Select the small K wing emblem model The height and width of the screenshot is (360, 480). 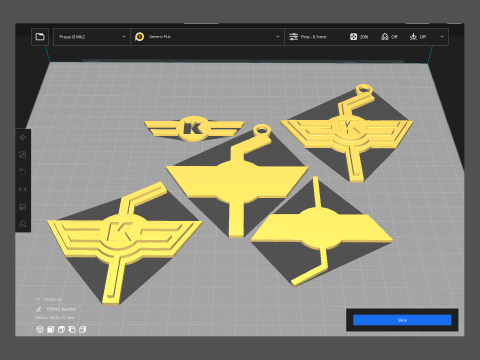pos(194,129)
